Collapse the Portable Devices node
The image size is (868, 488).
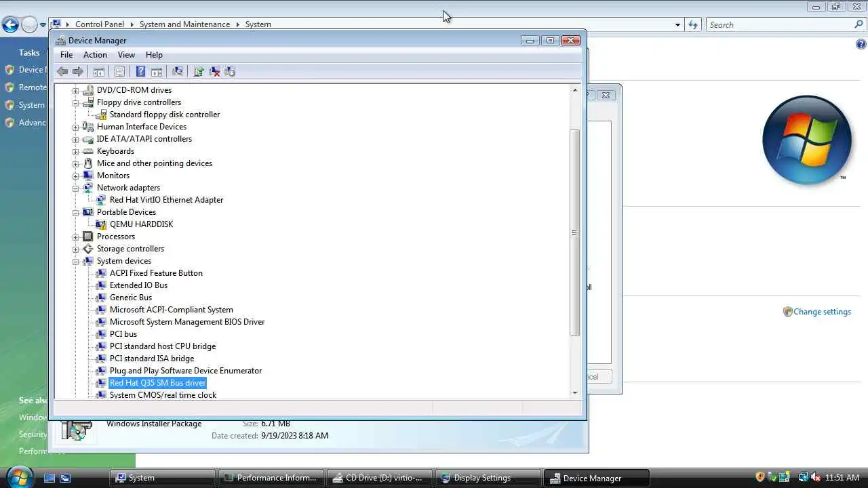coord(76,212)
